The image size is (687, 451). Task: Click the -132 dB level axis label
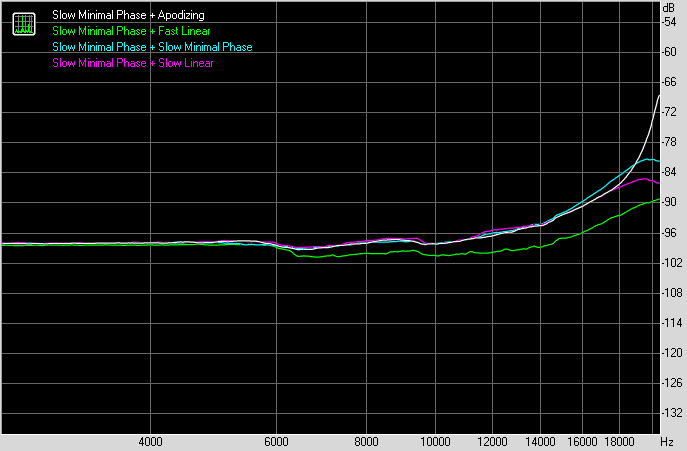pyautogui.click(x=671, y=413)
